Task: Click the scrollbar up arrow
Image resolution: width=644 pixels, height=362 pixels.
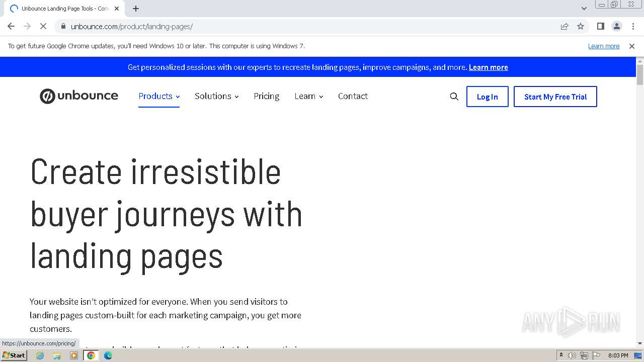Action: click(x=640, y=60)
